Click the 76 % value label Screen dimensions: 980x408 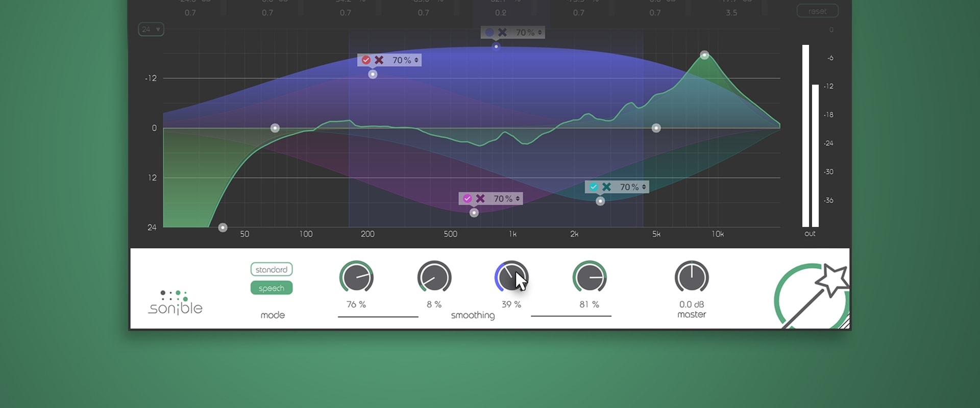point(356,304)
